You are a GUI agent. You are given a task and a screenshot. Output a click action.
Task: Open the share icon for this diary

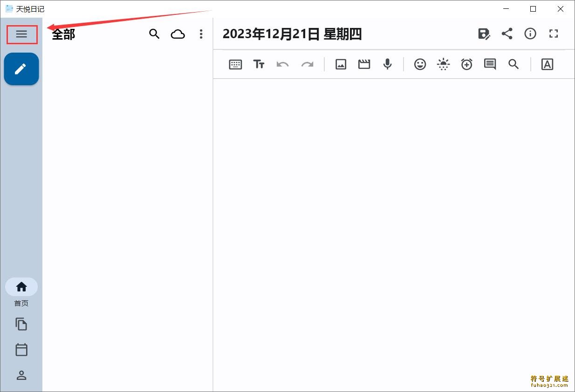click(507, 34)
